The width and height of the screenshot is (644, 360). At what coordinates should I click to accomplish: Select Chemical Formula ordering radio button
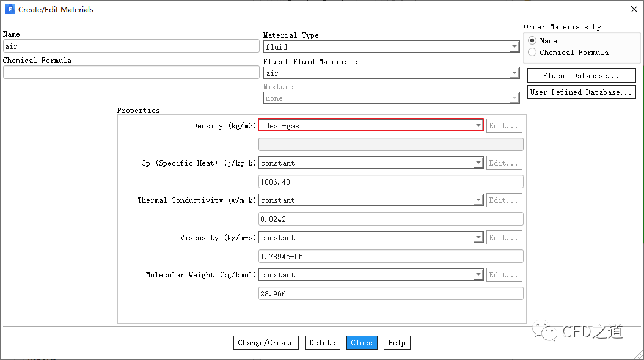[x=532, y=53]
